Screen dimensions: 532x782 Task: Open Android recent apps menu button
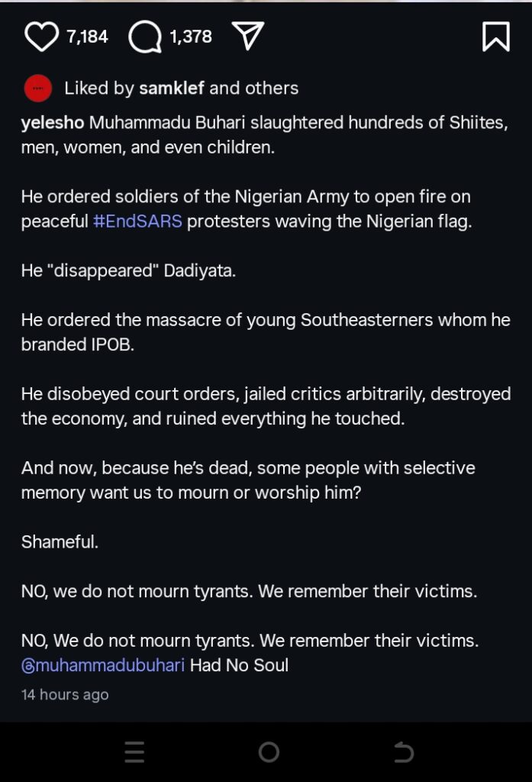(134, 751)
